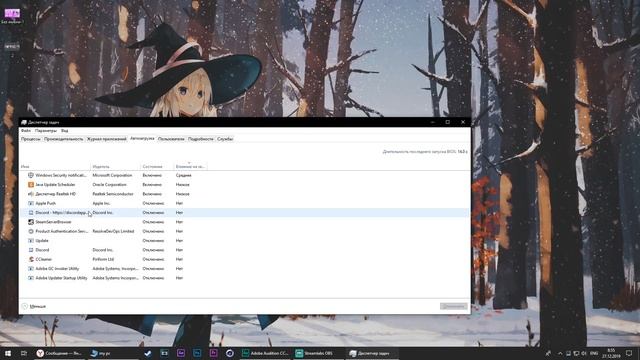Select the Windows Security notification row name
This screenshot has height=360, width=640.
tap(61, 175)
